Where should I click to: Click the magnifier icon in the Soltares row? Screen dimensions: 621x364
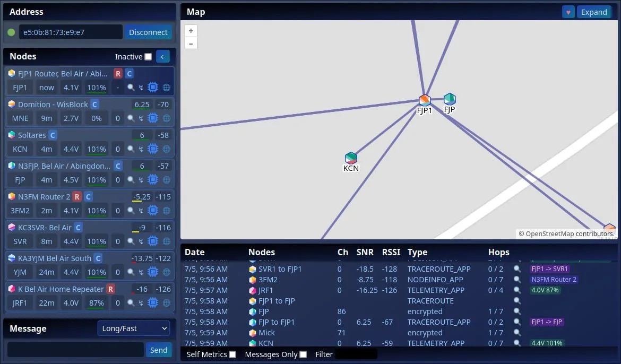(x=131, y=149)
